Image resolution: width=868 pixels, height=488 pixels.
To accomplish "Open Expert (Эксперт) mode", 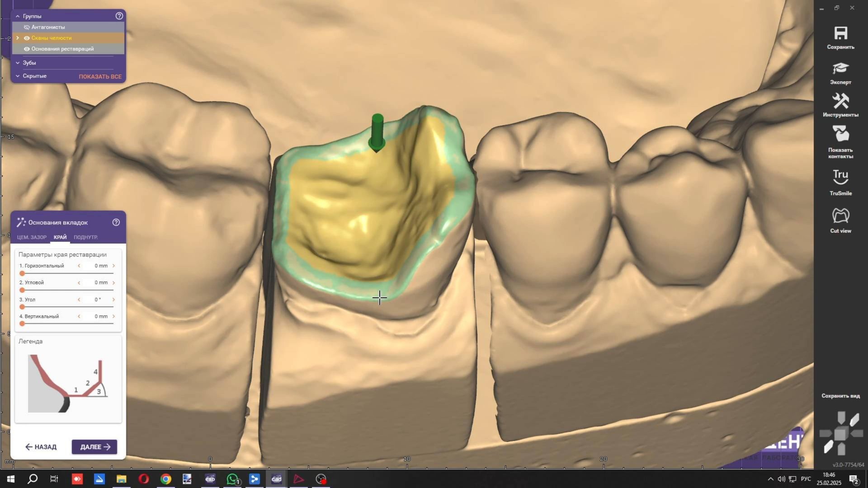I will [x=840, y=69].
